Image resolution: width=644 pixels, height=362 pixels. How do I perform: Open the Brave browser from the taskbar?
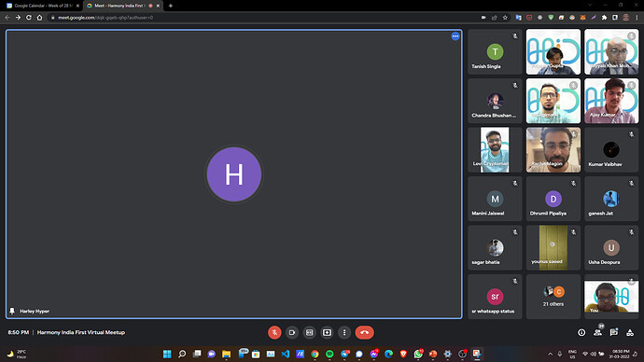(x=403, y=355)
